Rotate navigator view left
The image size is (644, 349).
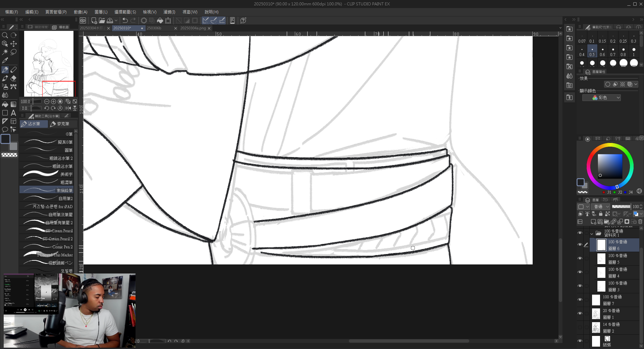pos(47,108)
